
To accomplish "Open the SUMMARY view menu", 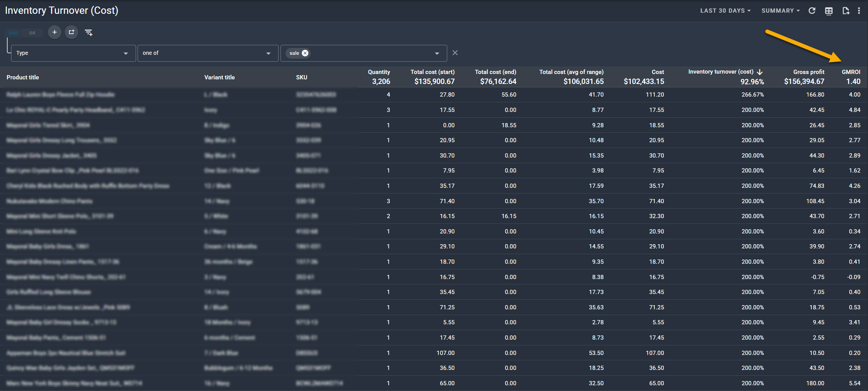I will (780, 11).
